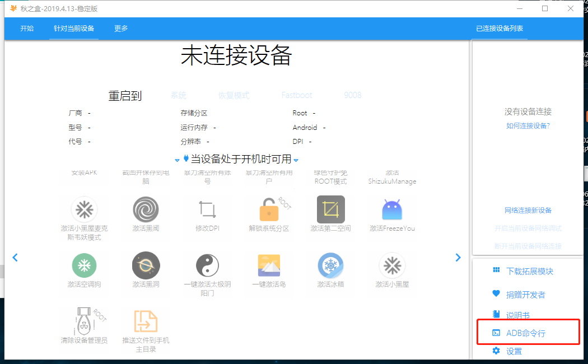Click the 一键激活太极阴阳门 yin-yang icon
Image resolution: width=588 pixels, height=364 pixels.
pos(207,265)
